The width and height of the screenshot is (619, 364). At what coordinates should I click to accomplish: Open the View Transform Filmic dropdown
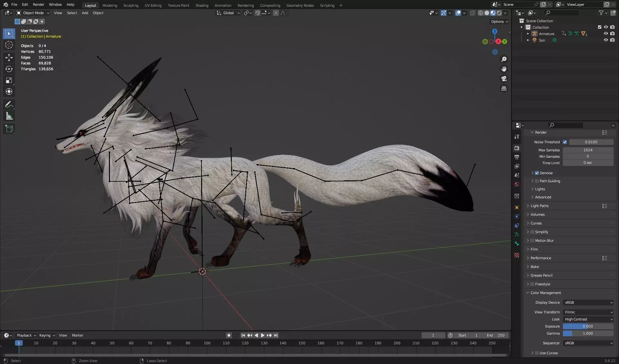point(588,312)
